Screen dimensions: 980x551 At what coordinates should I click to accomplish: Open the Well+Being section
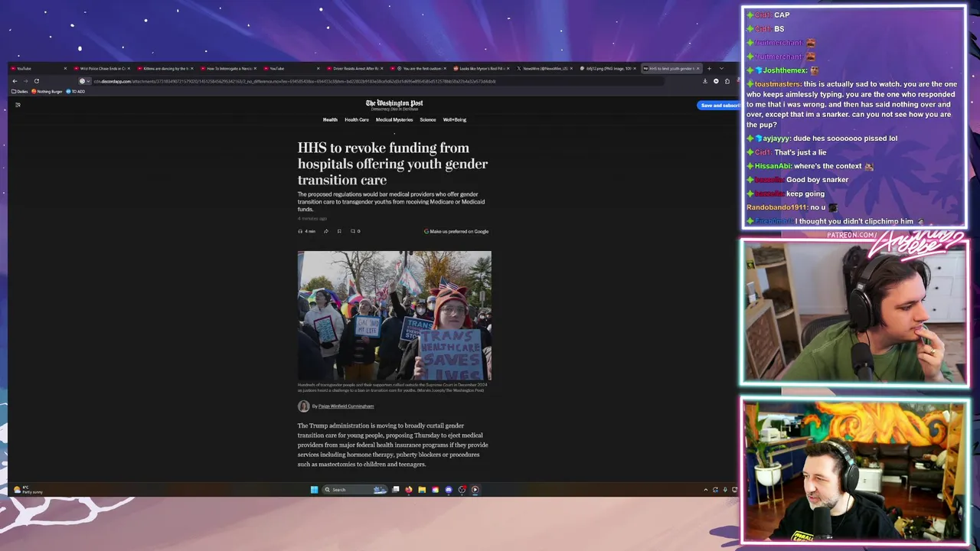click(x=455, y=119)
